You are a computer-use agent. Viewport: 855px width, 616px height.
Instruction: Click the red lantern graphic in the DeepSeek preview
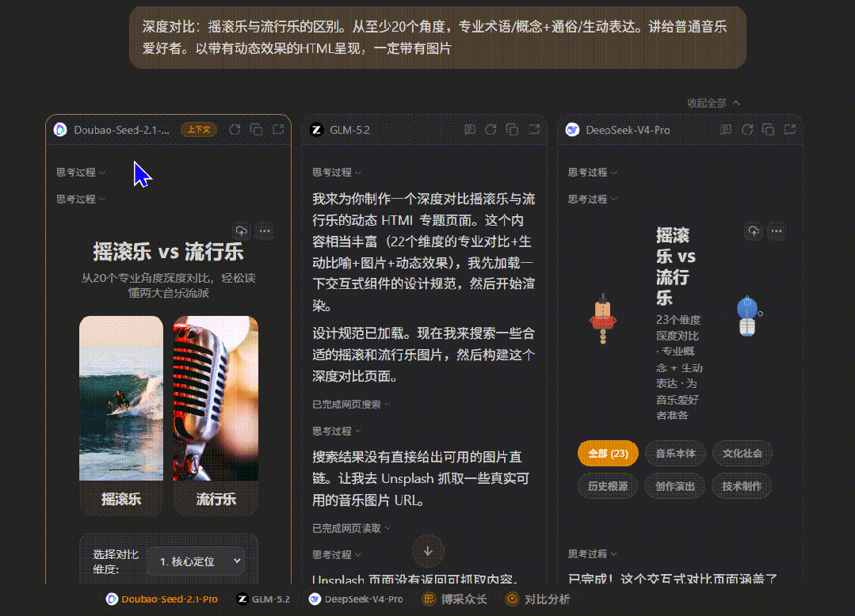click(x=602, y=320)
